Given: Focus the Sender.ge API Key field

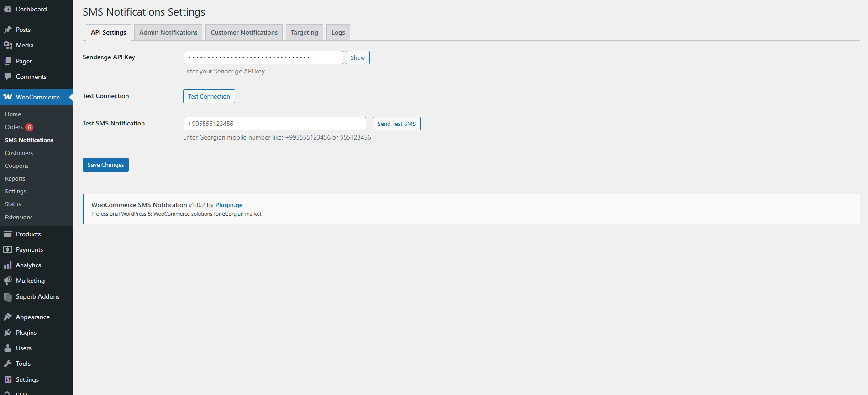Looking at the screenshot, I should point(263,57).
